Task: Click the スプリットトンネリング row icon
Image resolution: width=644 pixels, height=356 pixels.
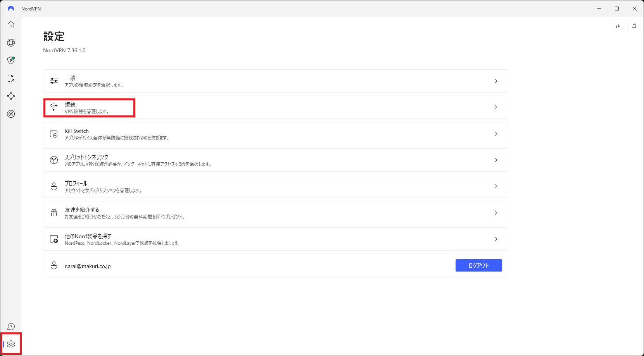Action: click(x=54, y=160)
